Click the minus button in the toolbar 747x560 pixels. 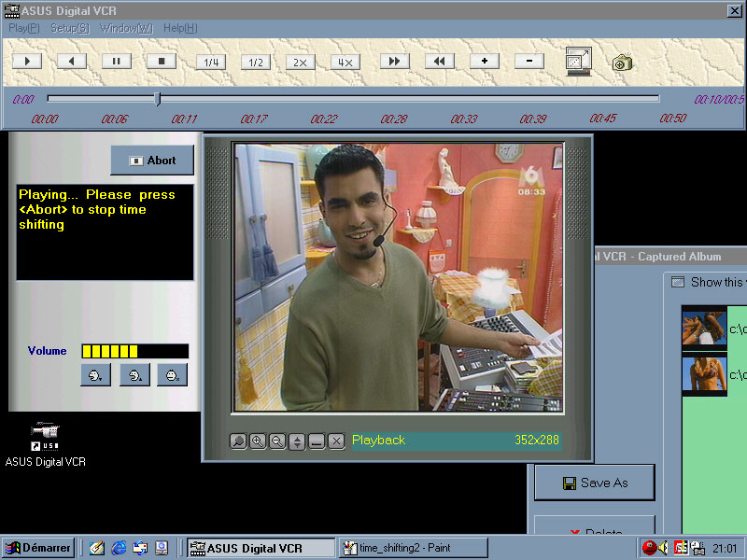pyautogui.click(x=529, y=62)
